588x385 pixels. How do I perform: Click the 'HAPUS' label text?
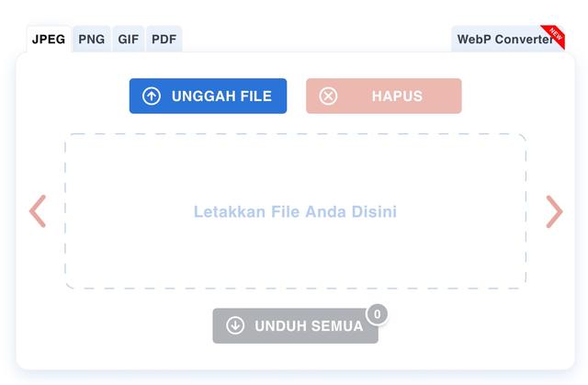click(397, 96)
